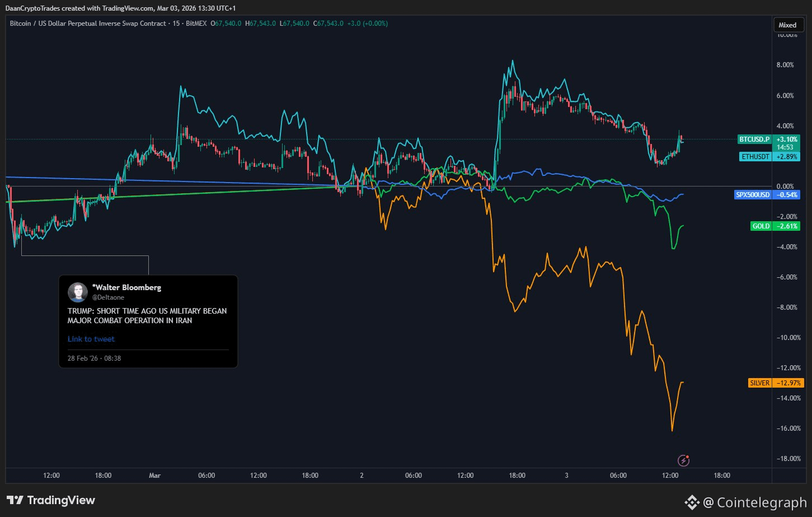This screenshot has height=517, width=812.
Task: Select the GOLD series label
Action: pyautogui.click(x=761, y=226)
